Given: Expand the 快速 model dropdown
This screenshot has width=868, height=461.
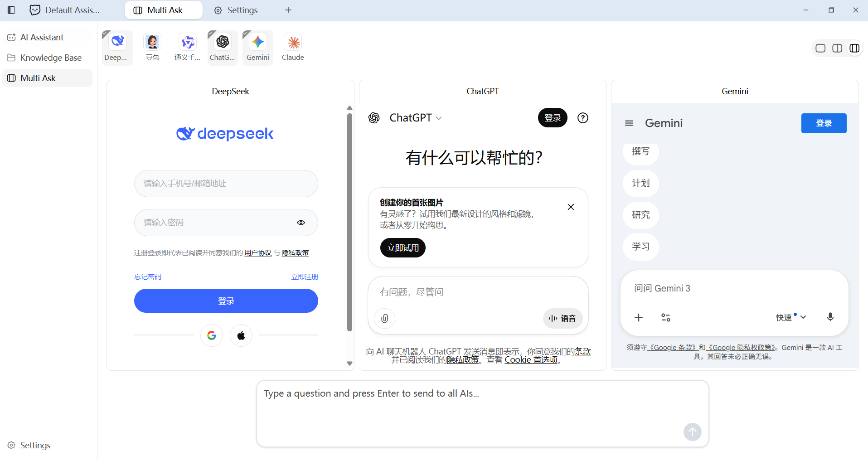Looking at the screenshot, I should pos(791,317).
